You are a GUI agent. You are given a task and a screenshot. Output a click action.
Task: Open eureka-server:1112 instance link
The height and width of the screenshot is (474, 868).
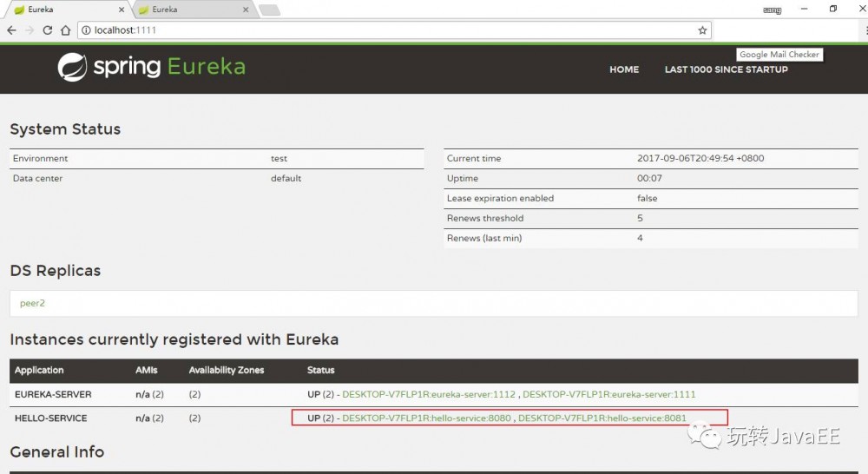click(x=429, y=394)
